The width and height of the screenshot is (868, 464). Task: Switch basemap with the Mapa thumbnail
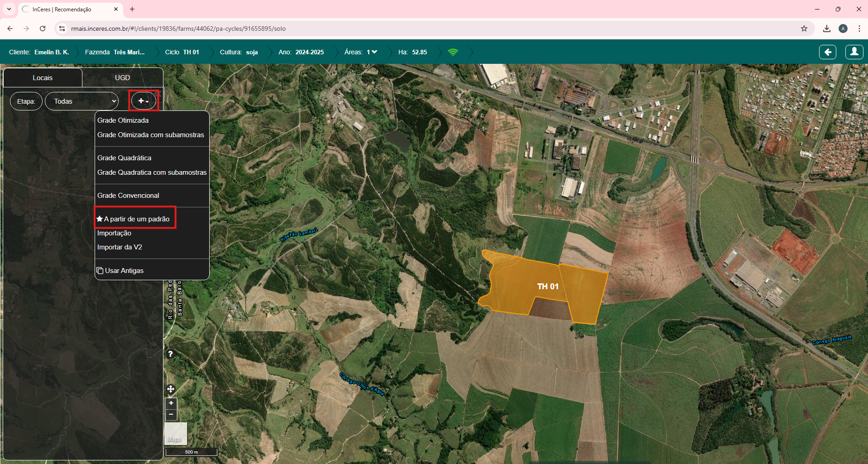176,433
